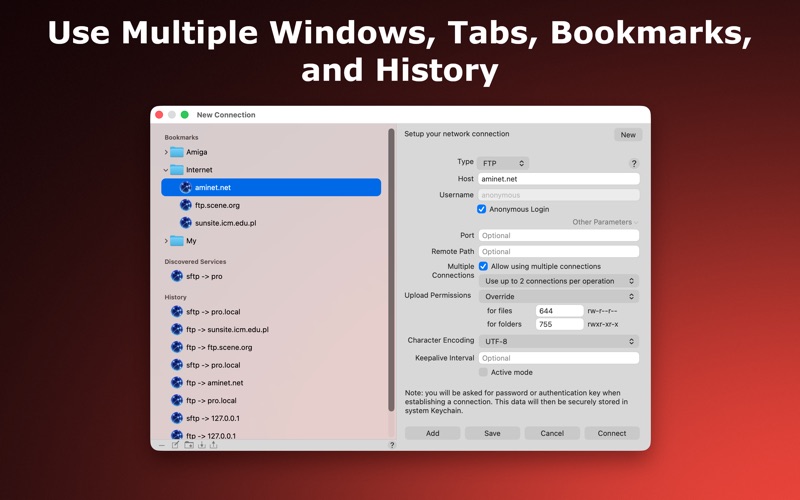The image size is (800, 500).
Task: Click the Port field
Action: pos(559,236)
